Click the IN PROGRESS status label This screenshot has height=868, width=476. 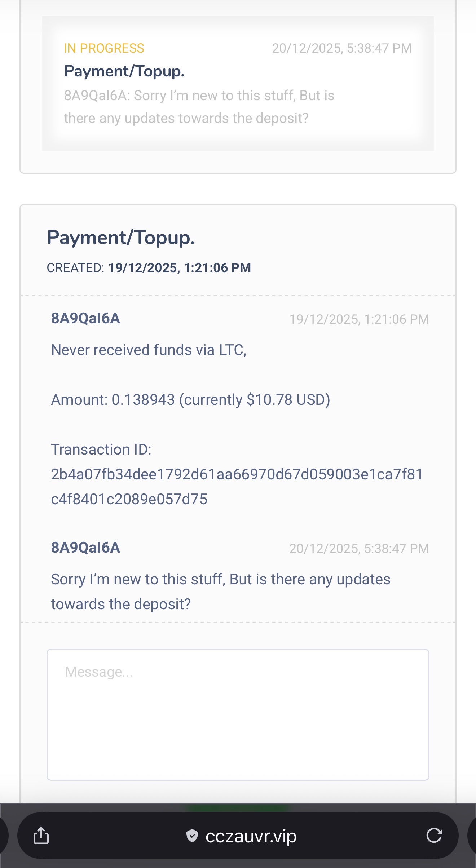point(104,48)
